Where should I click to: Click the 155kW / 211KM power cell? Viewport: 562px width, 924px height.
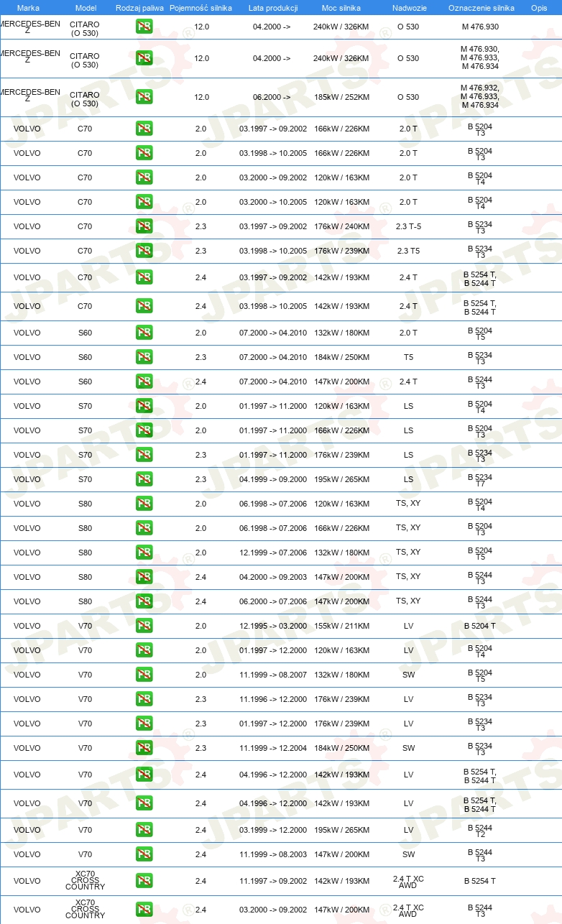pyautogui.click(x=341, y=626)
